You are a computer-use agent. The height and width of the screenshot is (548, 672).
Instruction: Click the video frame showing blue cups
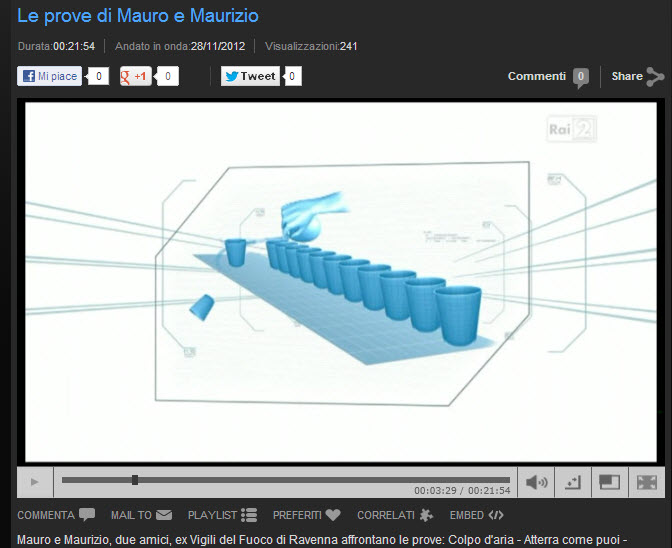[x=340, y=280]
